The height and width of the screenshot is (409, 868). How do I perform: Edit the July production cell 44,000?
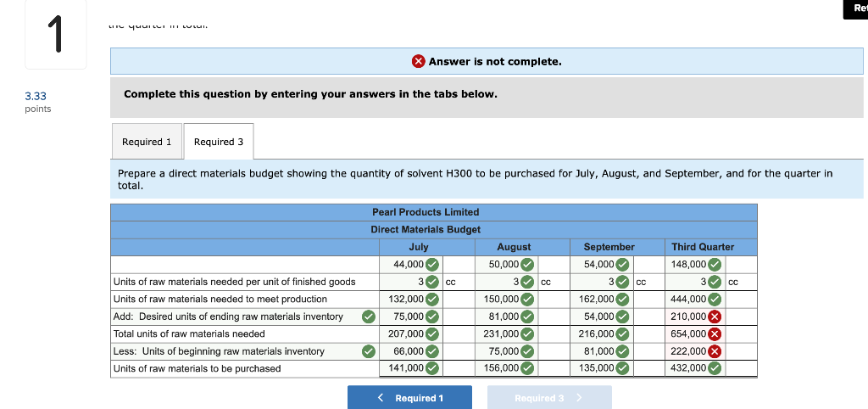[x=411, y=265]
